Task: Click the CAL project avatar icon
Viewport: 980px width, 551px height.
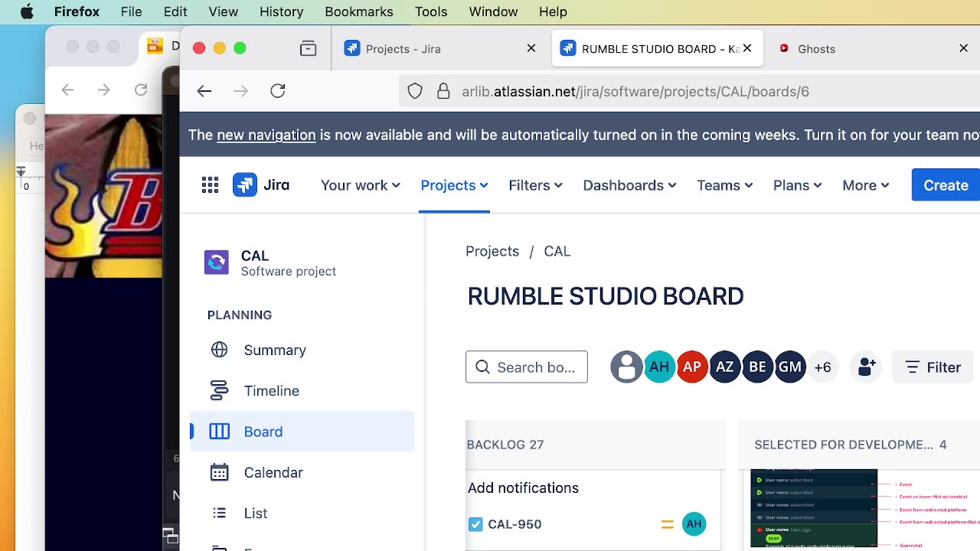Action: pos(217,262)
